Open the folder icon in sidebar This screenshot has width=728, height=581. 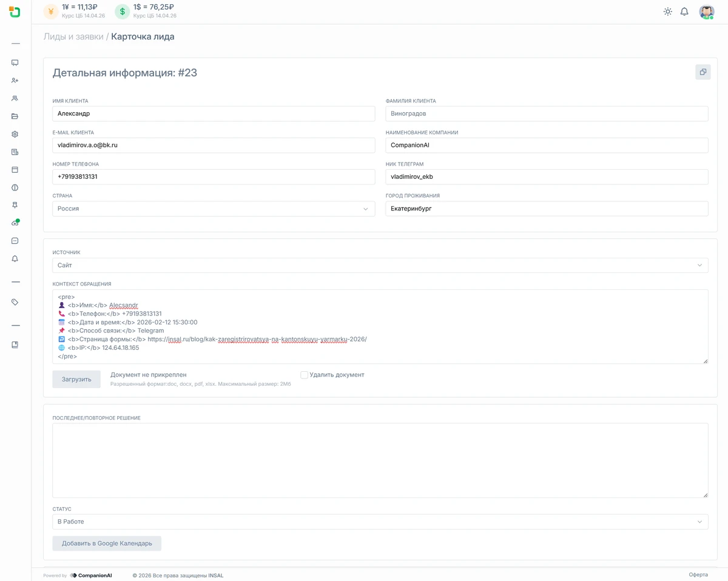(x=15, y=116)
